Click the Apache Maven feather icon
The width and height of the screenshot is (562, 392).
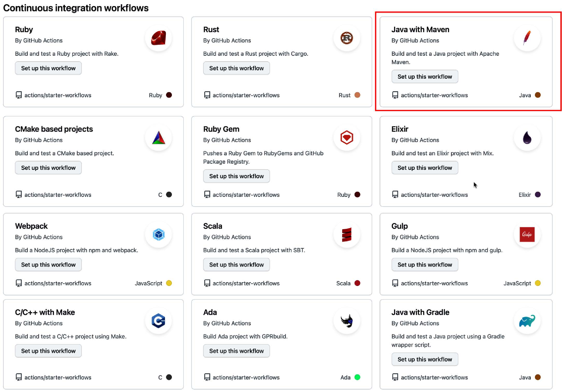pyautogui.click(x=527, y=38)
